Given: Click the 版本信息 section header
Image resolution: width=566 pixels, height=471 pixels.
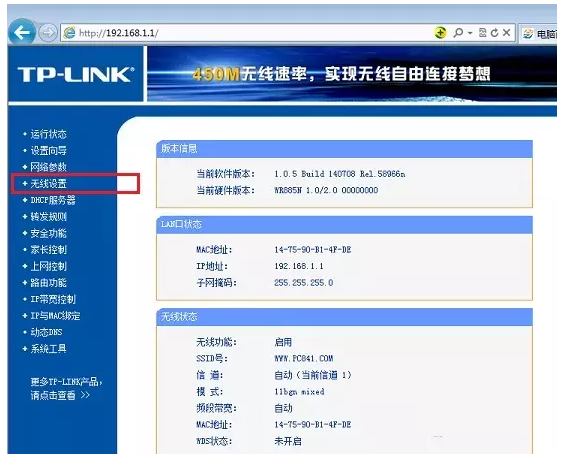Looking at the screenshot, I should [x=344, y=149].
